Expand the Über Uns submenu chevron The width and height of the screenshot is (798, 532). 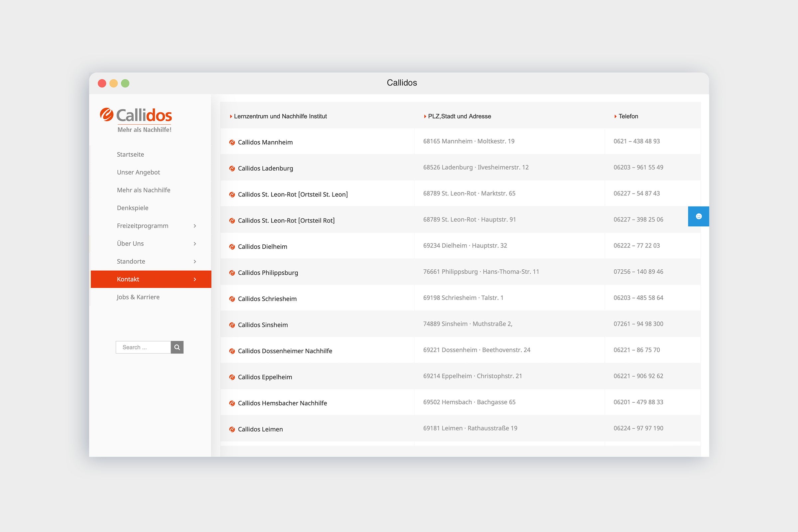[x=195, y=244]
